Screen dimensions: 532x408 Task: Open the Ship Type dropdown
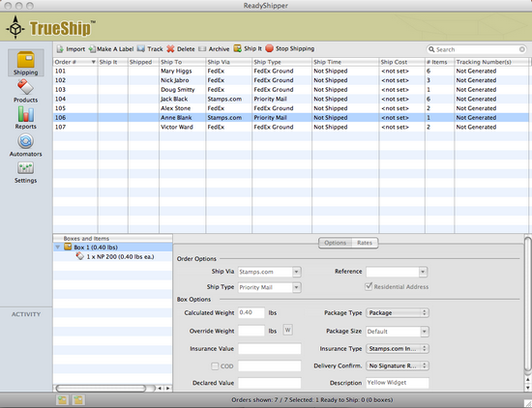(x=296, y=287)
